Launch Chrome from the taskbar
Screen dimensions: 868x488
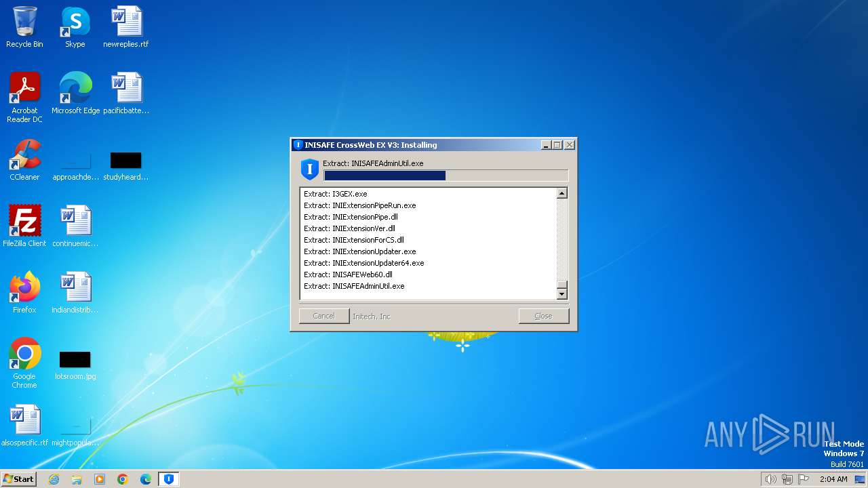tap(123, 479)
